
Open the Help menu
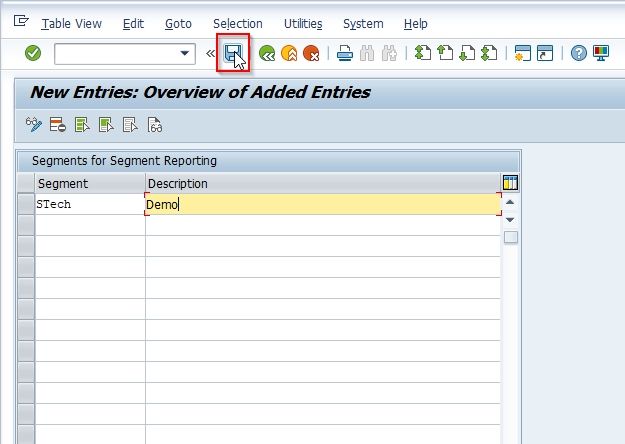click(x=415, y=24)
